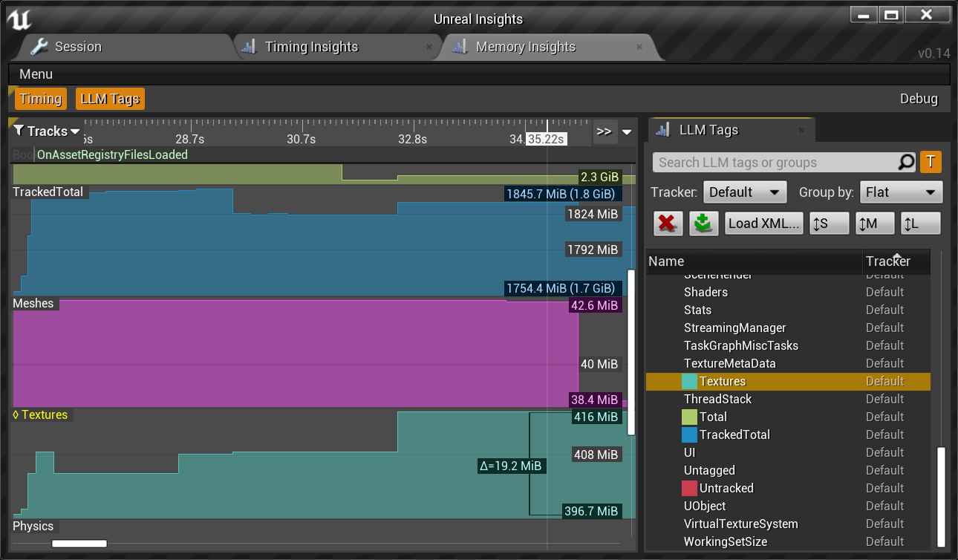
Task: Click the Untracked red color swatch
Action: [x=689, y=489]
